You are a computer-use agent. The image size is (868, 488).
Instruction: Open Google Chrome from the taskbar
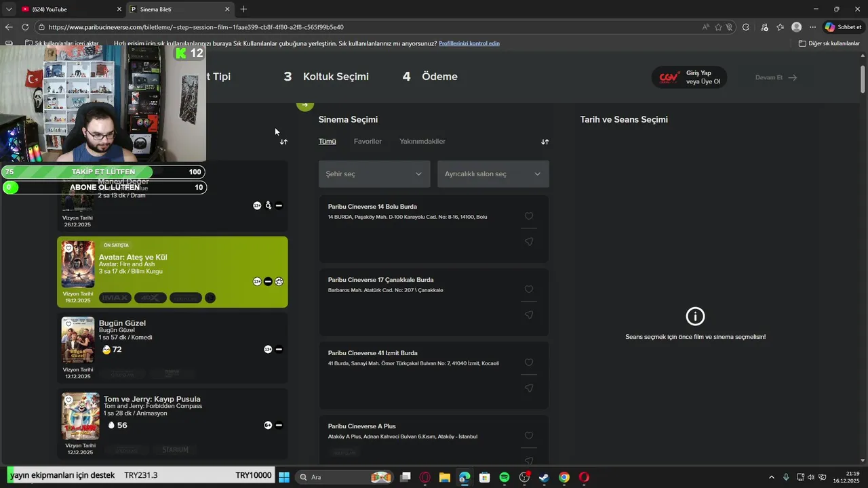click(564, 477)
